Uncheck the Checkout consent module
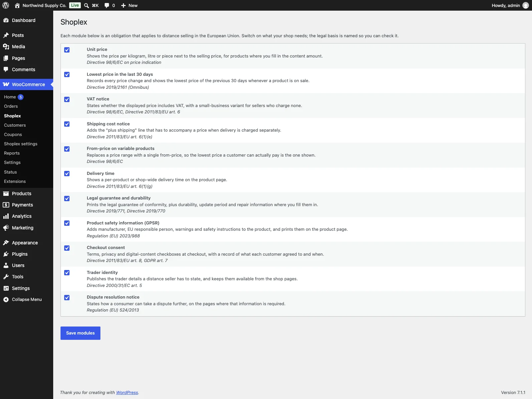 (67, 248)
